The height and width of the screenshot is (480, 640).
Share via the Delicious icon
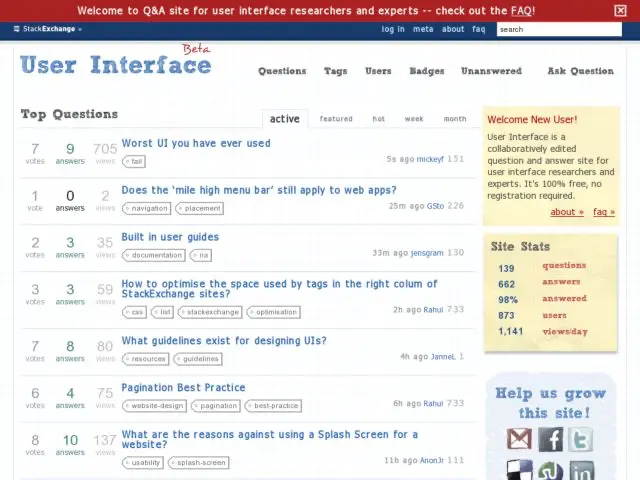pyautogui.click(x=520, y=471)
